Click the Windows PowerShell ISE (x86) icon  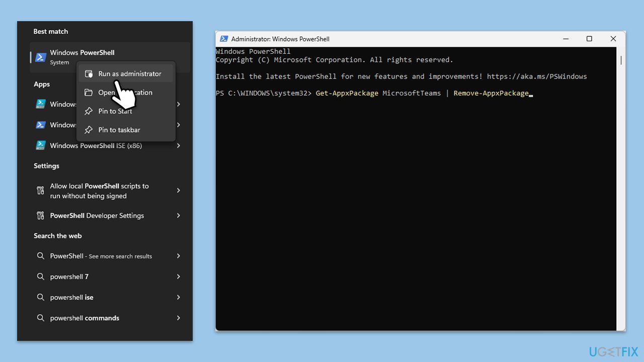click(x=40, y=145)
